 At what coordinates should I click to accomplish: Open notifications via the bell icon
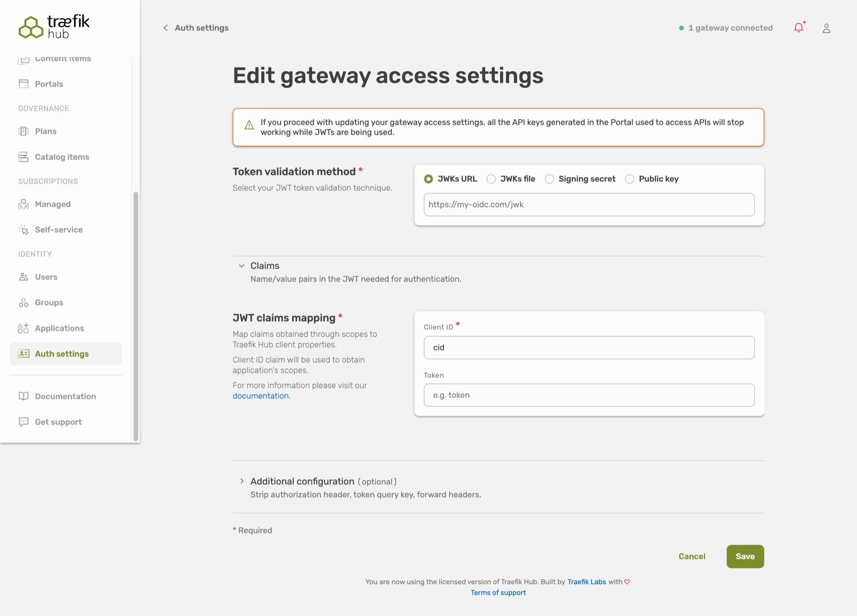tap(799, 28)
